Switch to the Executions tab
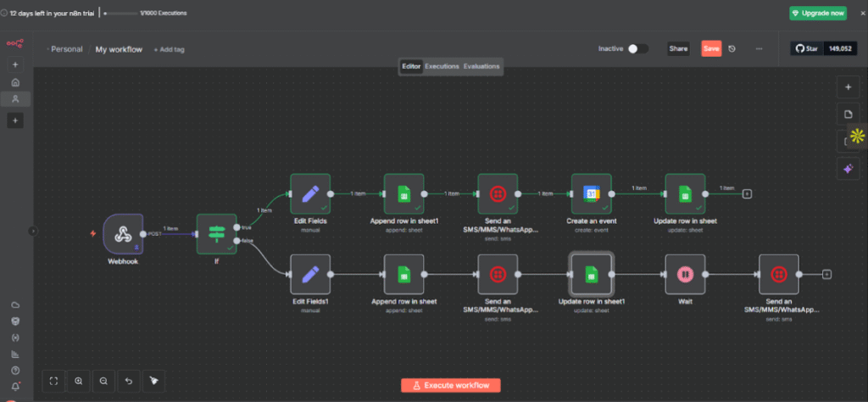The width and height of the screenshot is (868, 402). (442, 66)
